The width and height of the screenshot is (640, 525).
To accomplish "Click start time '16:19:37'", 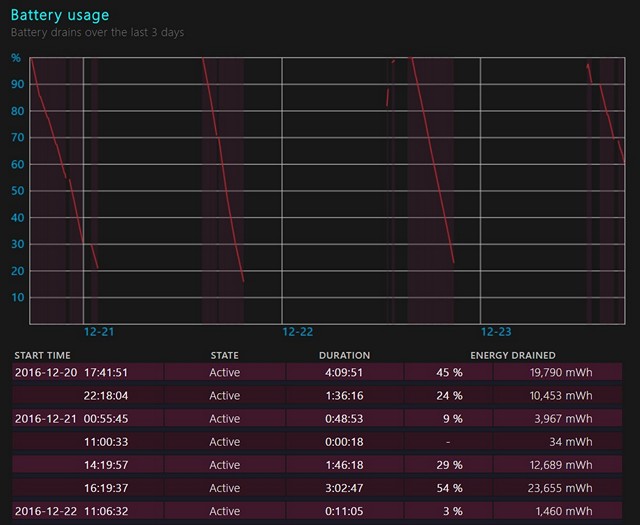I will 106,488.
